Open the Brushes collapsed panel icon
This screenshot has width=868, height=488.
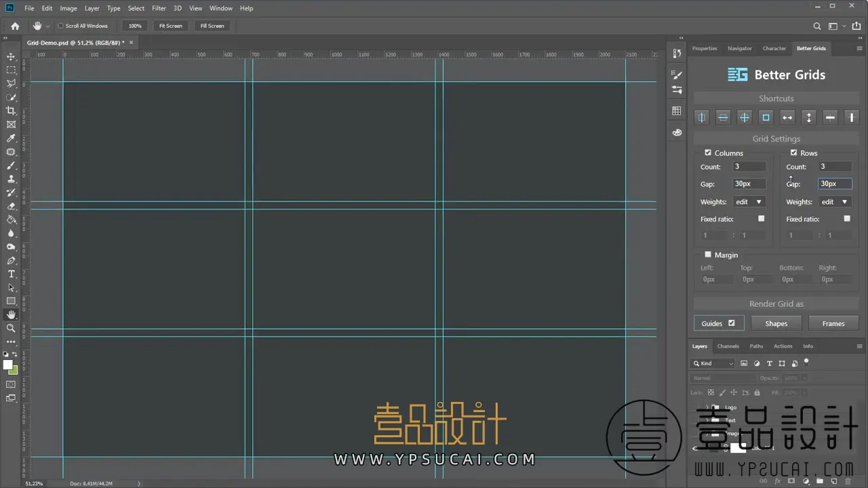677,75
